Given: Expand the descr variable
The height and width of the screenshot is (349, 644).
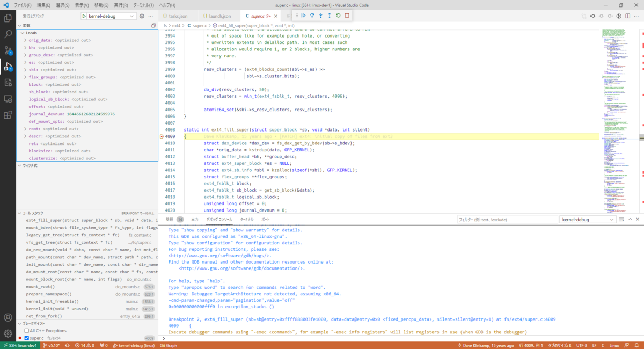Looking at the screenshot, I should click(25, 136).
